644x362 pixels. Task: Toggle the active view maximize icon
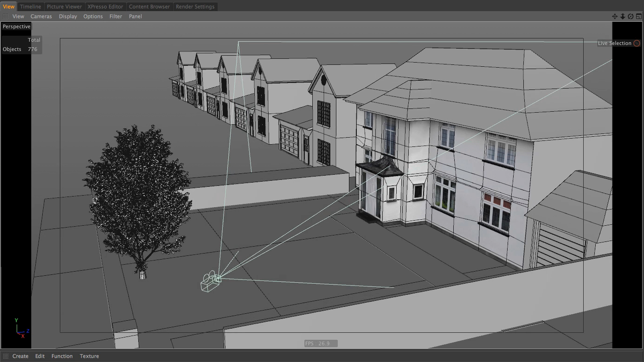point(638,16)
